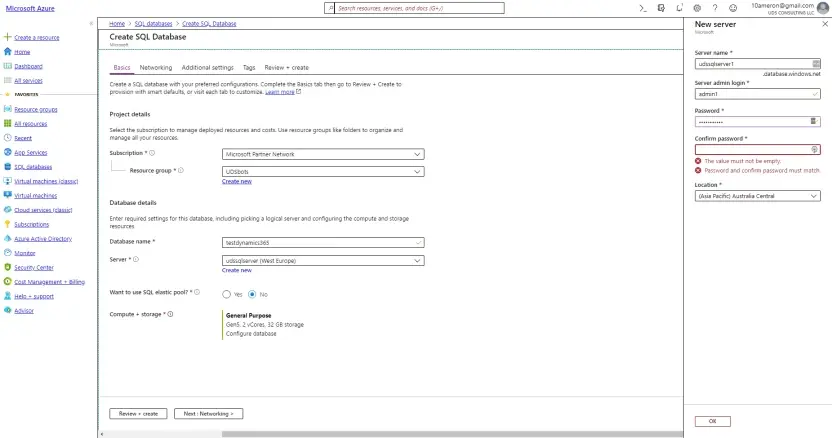Click the Review + create button
Image resolution: width=832 pixels, height=438 pixels.
138,414
